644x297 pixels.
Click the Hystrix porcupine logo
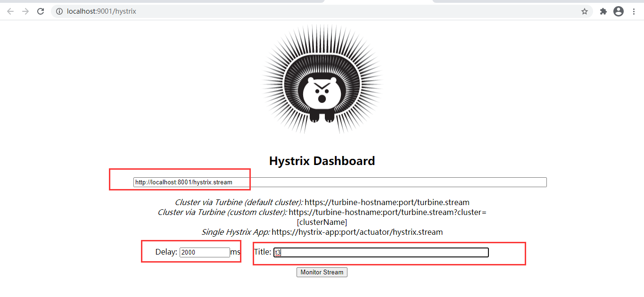tap(322, 79)
